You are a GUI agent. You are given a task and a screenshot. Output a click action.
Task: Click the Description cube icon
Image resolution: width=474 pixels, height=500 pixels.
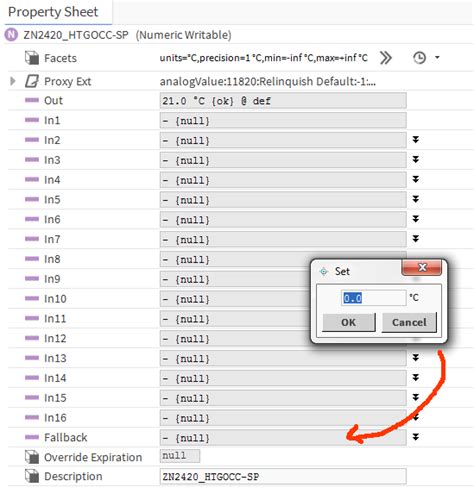point(32,476)
